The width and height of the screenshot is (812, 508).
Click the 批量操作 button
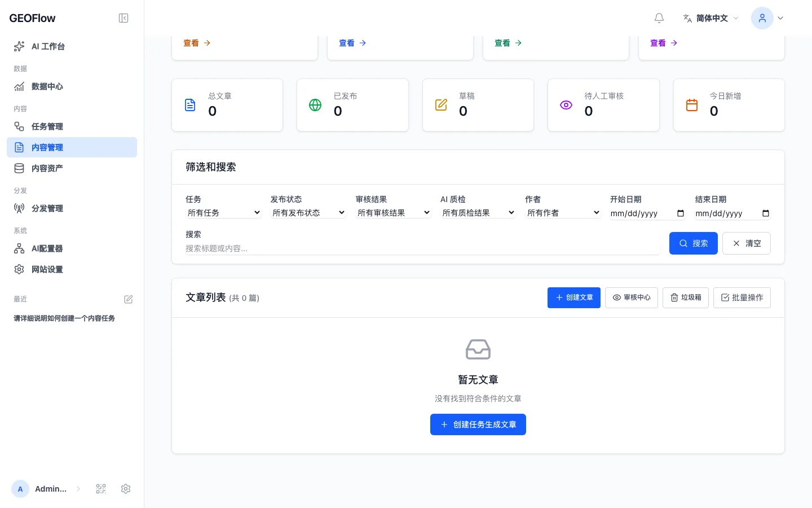pyautogui.click(x=742, y=297)
